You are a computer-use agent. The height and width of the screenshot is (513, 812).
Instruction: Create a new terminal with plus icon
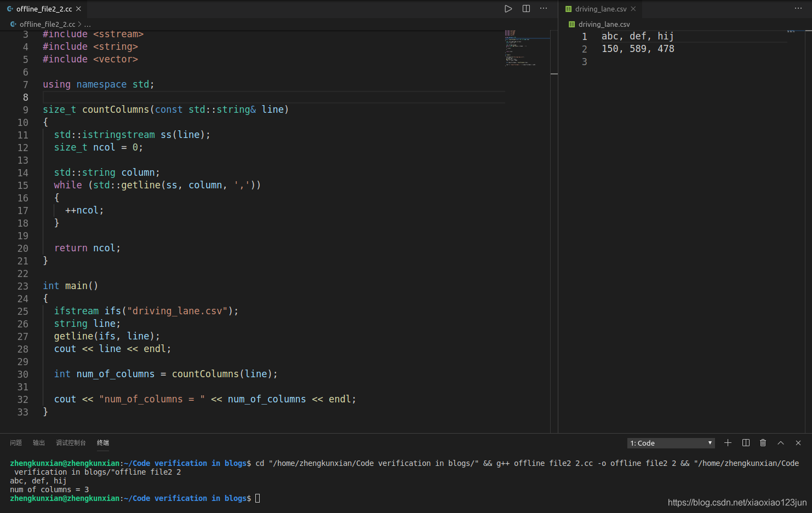(728, 443)
